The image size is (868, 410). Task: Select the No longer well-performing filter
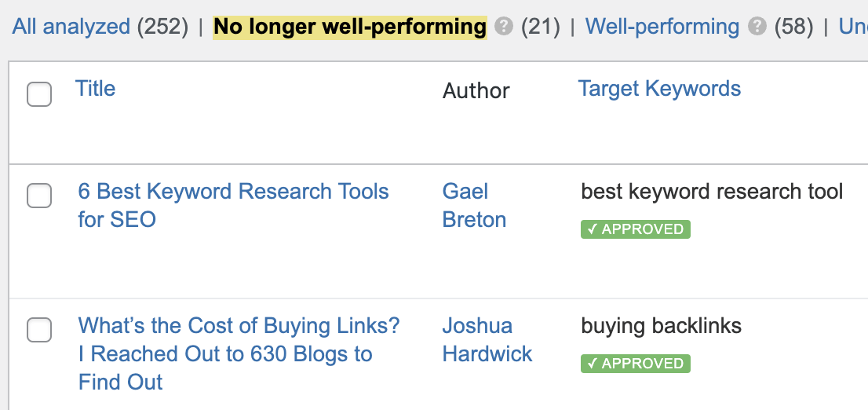350,27
